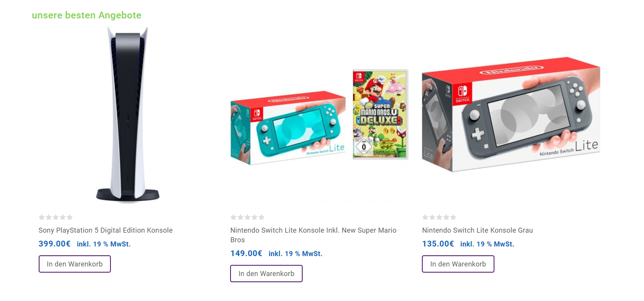Open Nintendo Switch Lite Konsole Grau link
The height and width of the screenshot is (301, 644).
[x=478, y=230]
